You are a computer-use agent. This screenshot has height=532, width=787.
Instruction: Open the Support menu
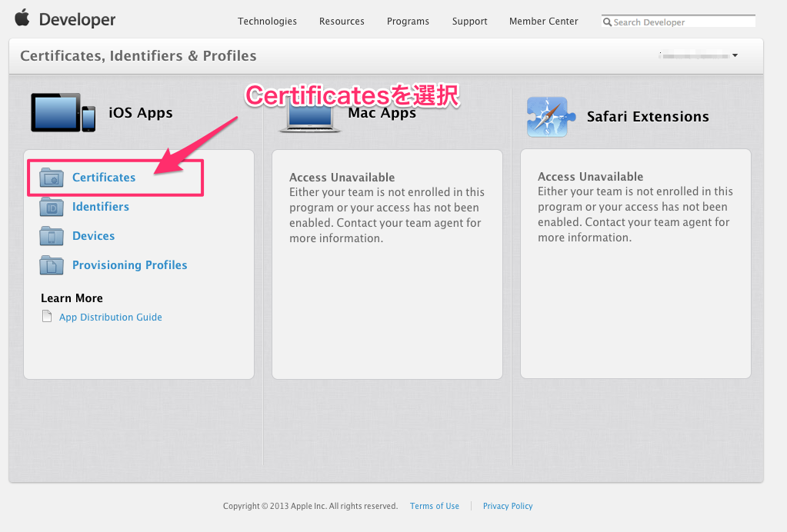pos(469,22)
